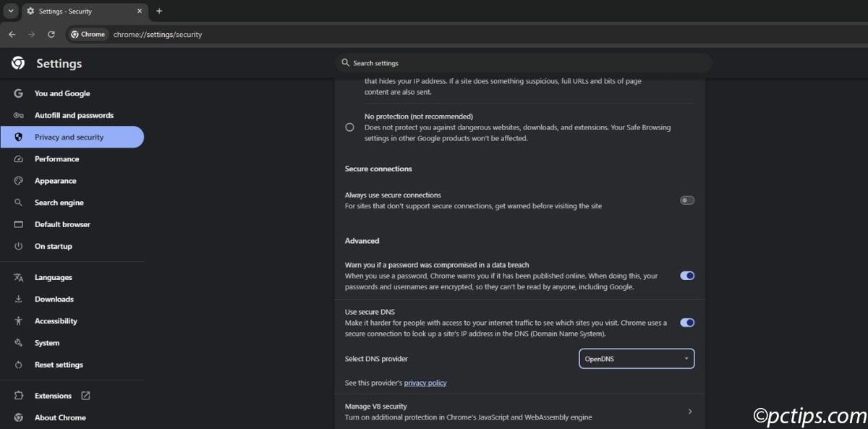Open the provider's privacy policy link
This screenshot has width=868, height=429.
[x=425, y=383]
